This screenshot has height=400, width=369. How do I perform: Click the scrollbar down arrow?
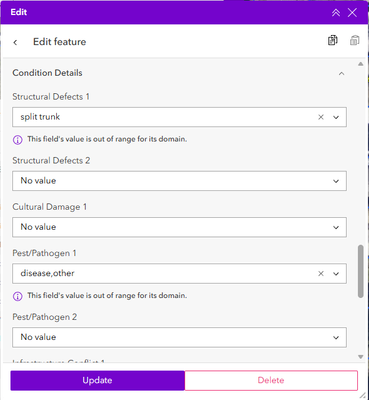360,357
